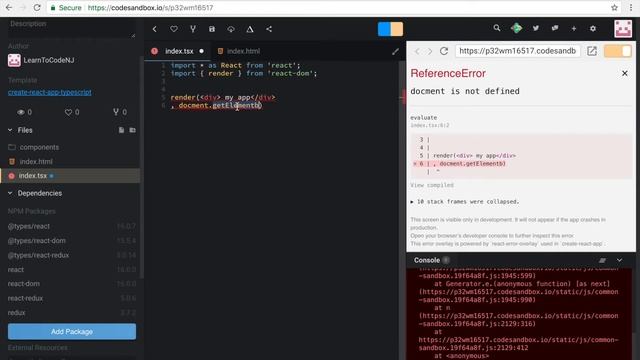The image size is (640, 360).
Task: Open preview in new window icon
Action: [x=592, y=51]
